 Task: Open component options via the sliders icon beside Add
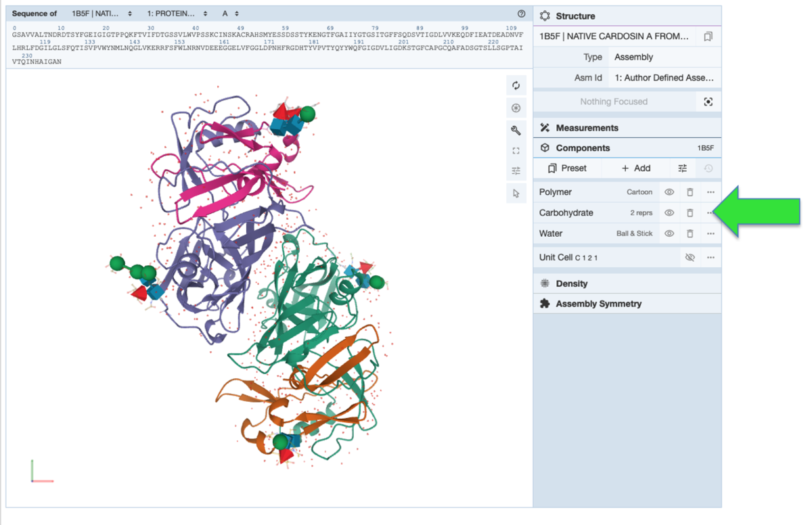point(682,168)
